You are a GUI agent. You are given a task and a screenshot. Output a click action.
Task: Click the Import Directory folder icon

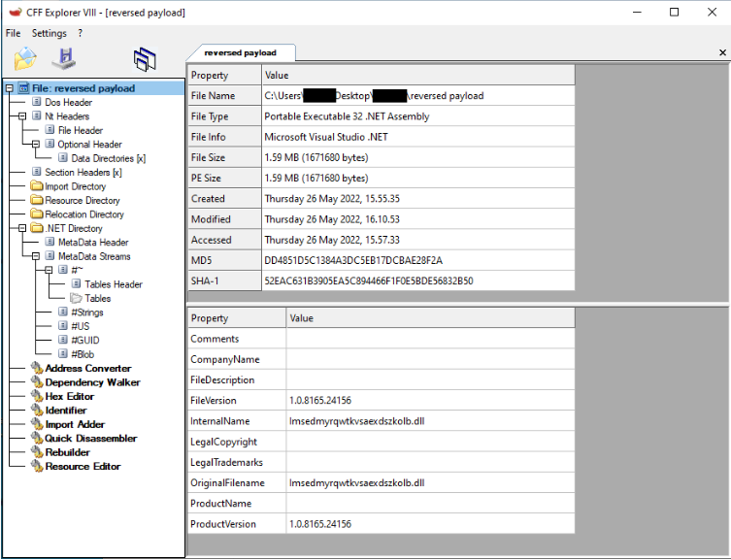pos(37,186)
